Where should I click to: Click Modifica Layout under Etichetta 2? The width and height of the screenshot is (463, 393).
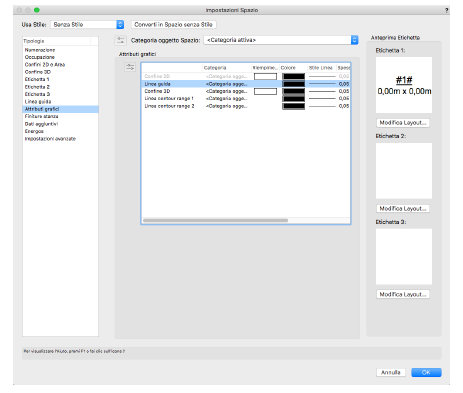click(403, 209)
